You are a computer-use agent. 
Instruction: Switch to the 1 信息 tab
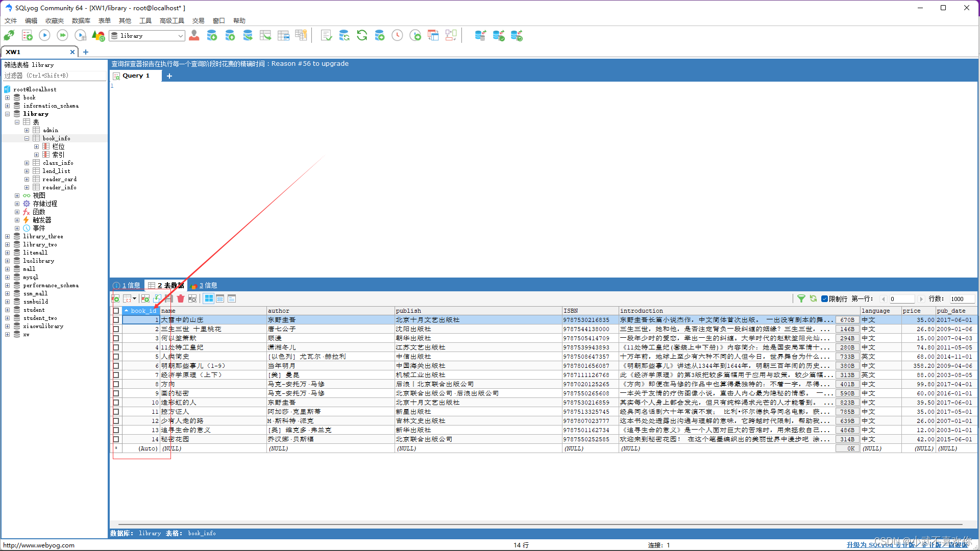127,285
